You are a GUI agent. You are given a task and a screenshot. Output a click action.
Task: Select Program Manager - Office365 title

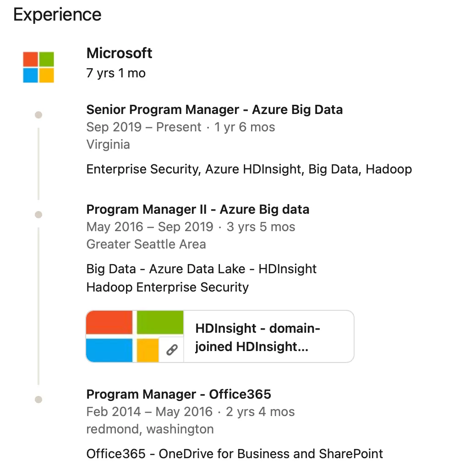(x=179, y=395)
